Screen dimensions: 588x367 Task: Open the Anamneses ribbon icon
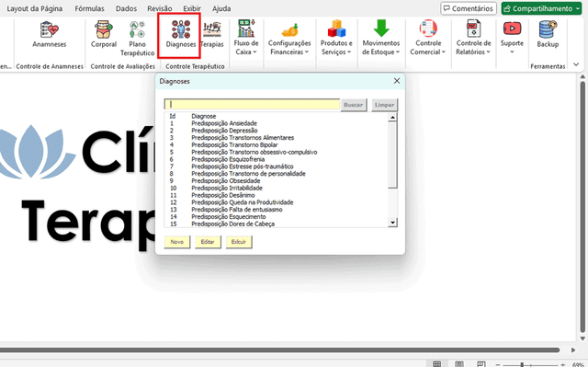coord(49,34)
